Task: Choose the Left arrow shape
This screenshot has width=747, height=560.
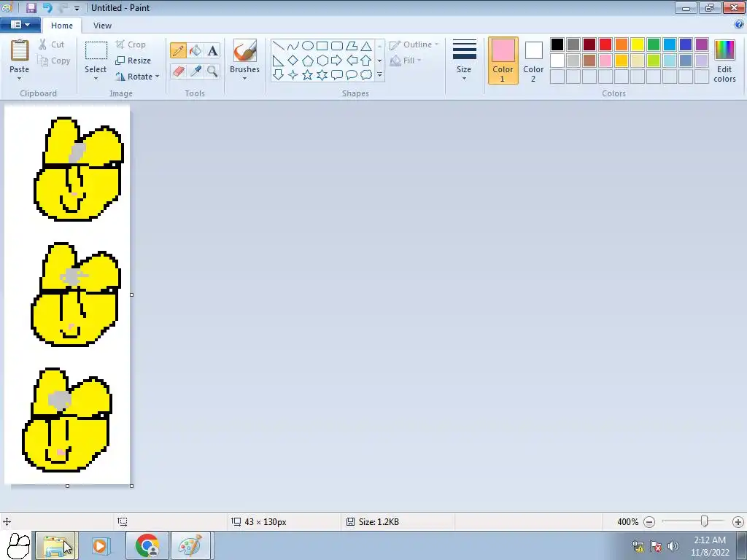Action: pyautogui.click(x=352, y=61)
